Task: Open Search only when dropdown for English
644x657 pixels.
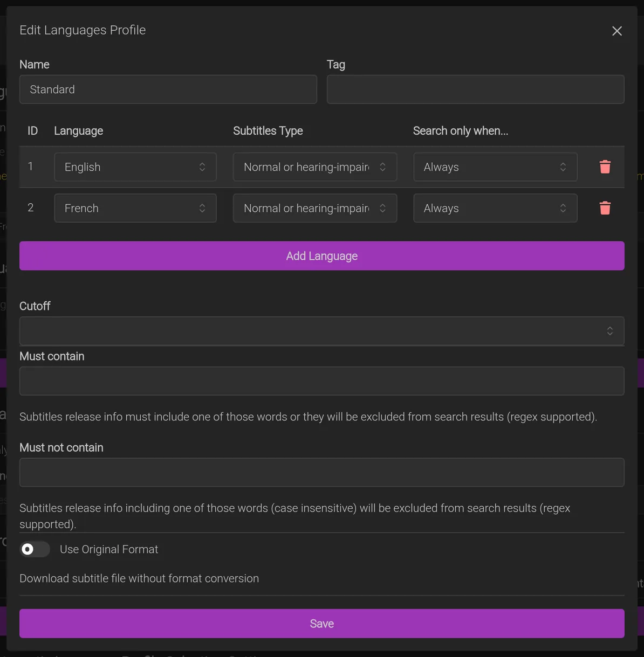Action: (x=495, y=167)
